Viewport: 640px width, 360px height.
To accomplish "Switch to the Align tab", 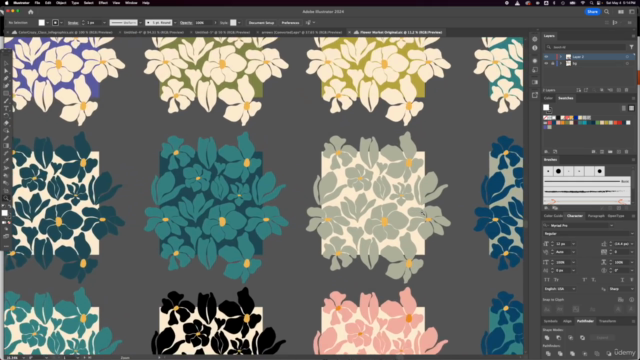I will point(567,321).
